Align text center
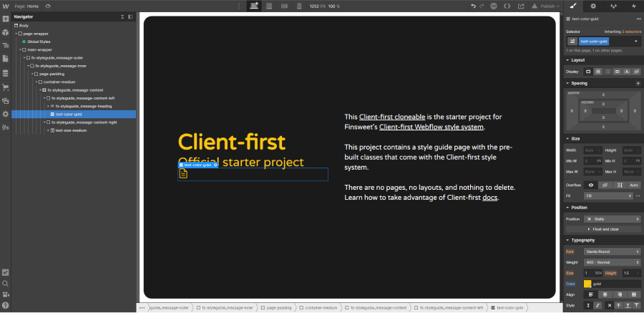Image resolution: width=644 pixels, height=313 pixels. [605, 294]
